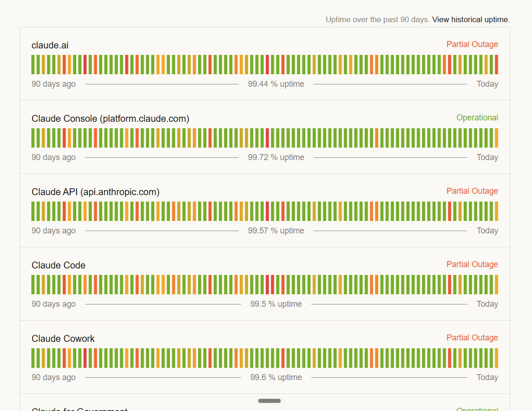Screen dimensions: 532x411
Task: Click the 99.5 % uptime figure
Action: point(276,304)
